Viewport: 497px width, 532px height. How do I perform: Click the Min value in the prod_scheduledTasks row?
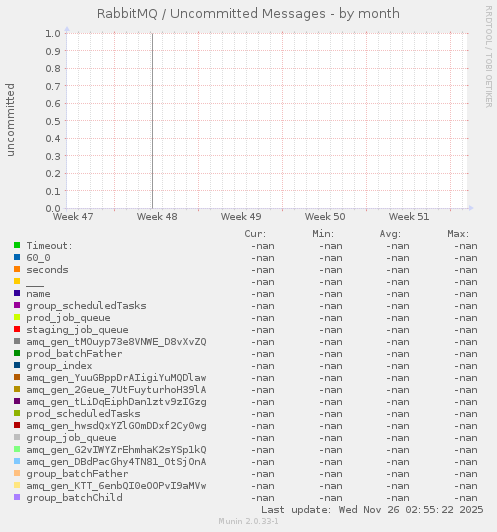tap(330, 414)
